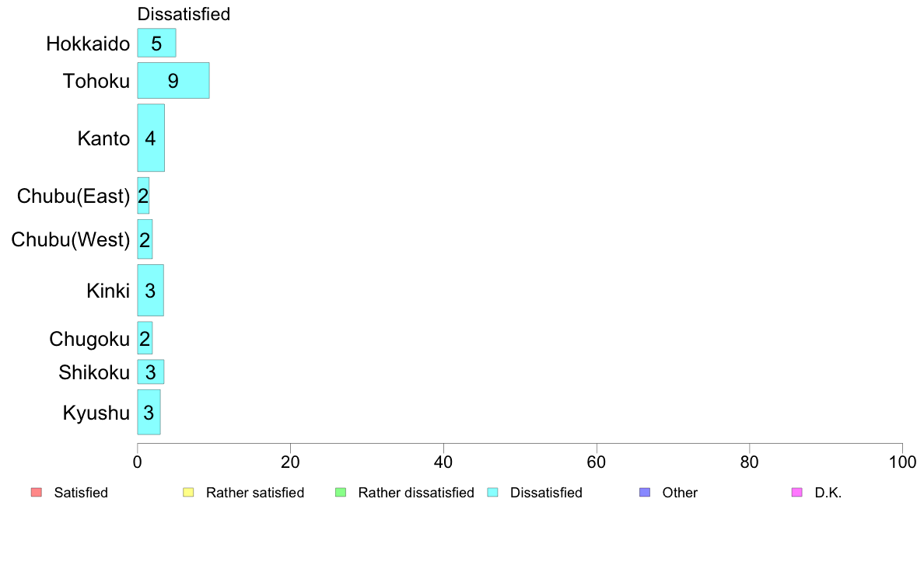Click the Other blue legend swatch
The image size is (924, 572).
tap(645, 493)
